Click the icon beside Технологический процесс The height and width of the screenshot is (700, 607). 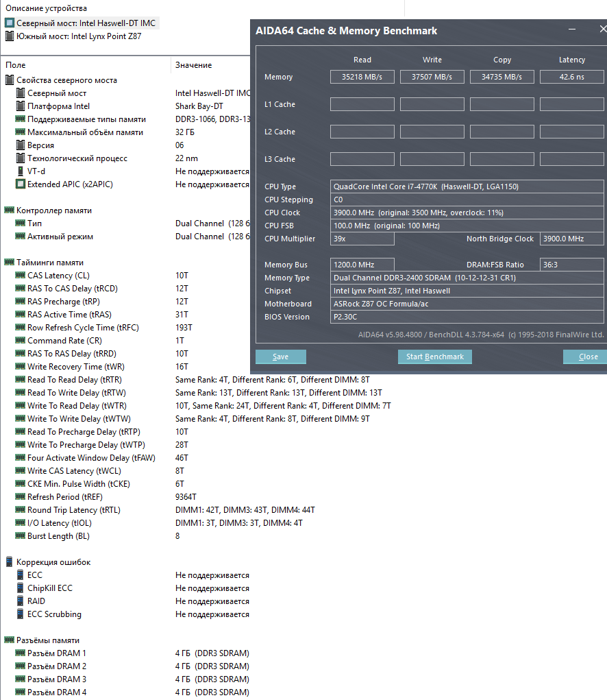tap(20, 158)
